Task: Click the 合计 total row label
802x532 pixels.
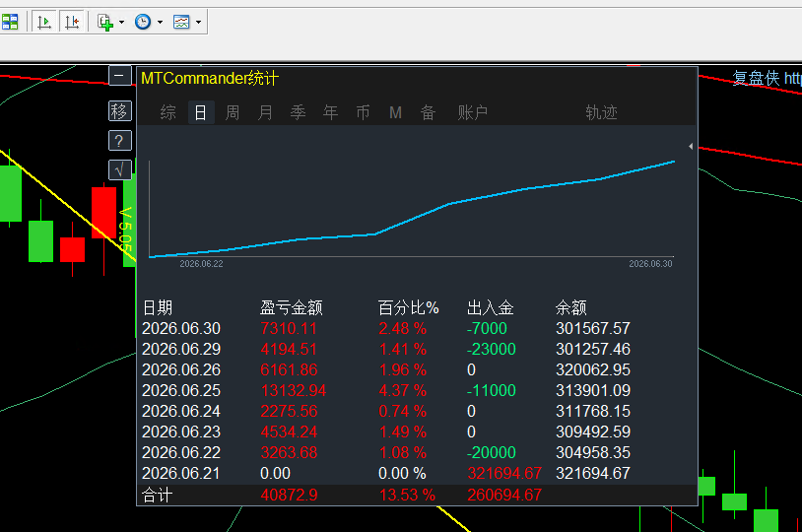Action: click(158, 496)
